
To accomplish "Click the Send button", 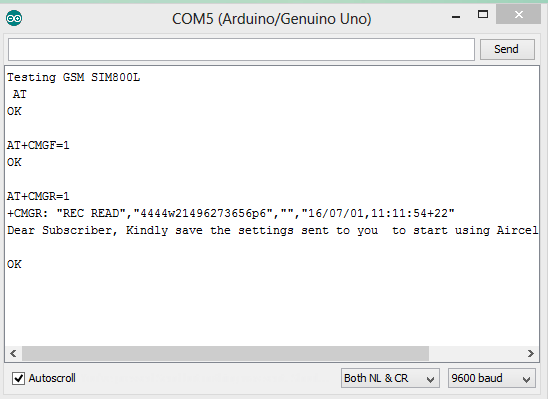I will [507, 49].
